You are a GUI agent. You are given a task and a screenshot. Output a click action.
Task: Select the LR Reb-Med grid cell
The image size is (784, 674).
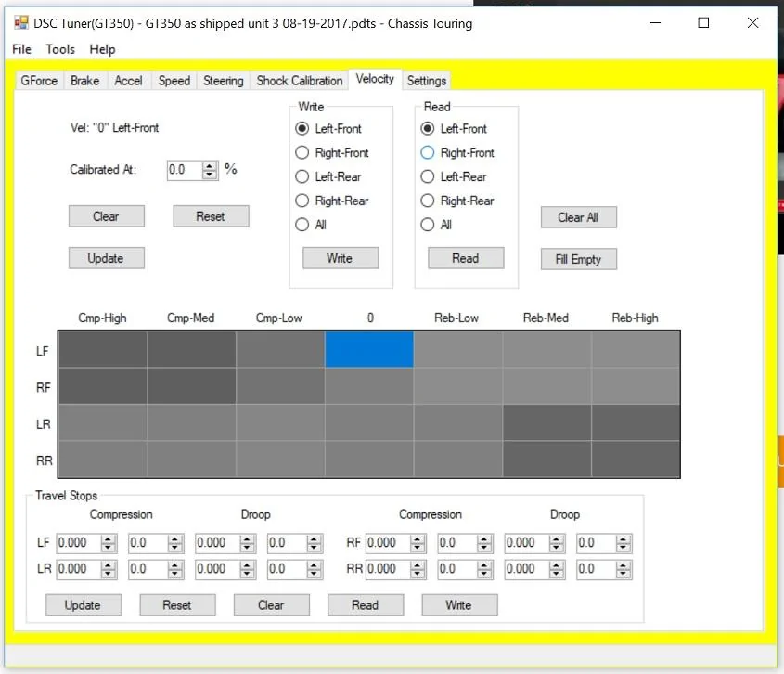click(x=547, y=422)
